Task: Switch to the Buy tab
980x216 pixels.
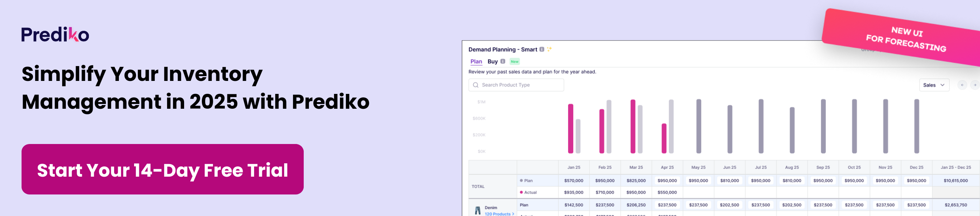Action: pos(493,61)
